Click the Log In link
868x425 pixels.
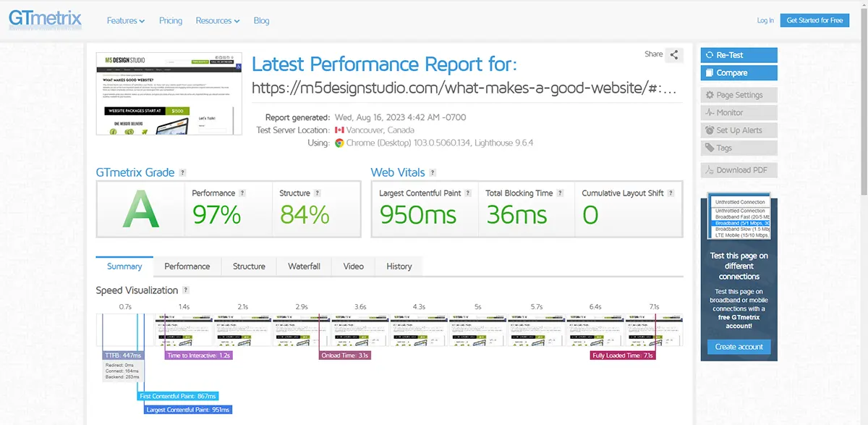765,20
